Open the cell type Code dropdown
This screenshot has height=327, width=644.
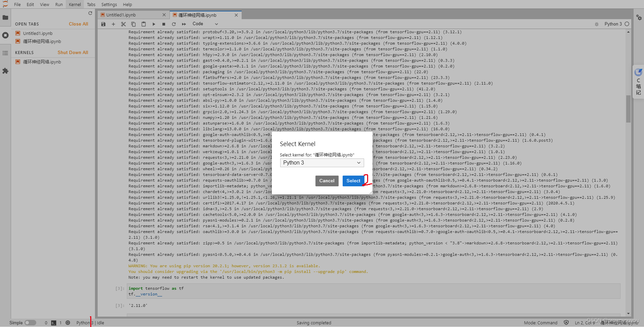tap(205, 24)
